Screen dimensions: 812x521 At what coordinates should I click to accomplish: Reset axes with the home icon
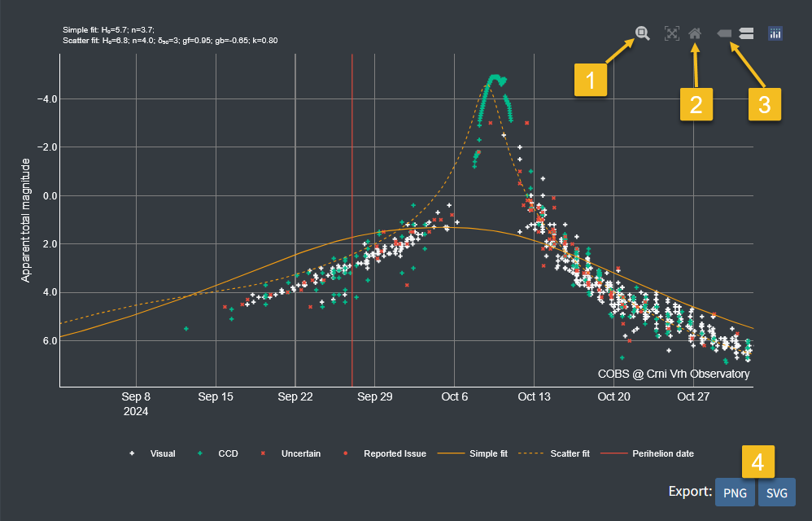(695, 33)
